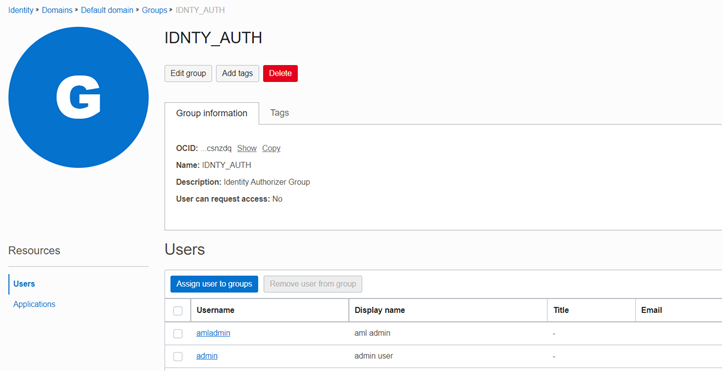Viewport: 722px width, 371px height.
Task: Select Users in Resources sidebar
Action: [24, 284]
